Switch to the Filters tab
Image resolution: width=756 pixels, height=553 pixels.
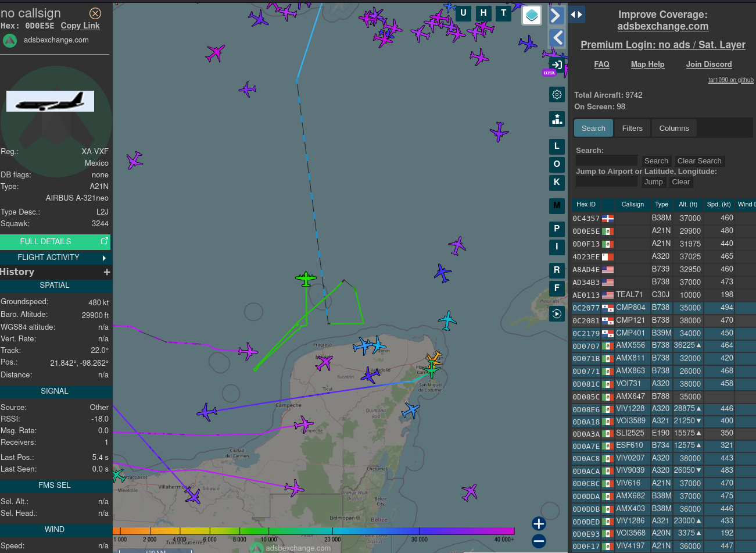(x=632, y=129)
